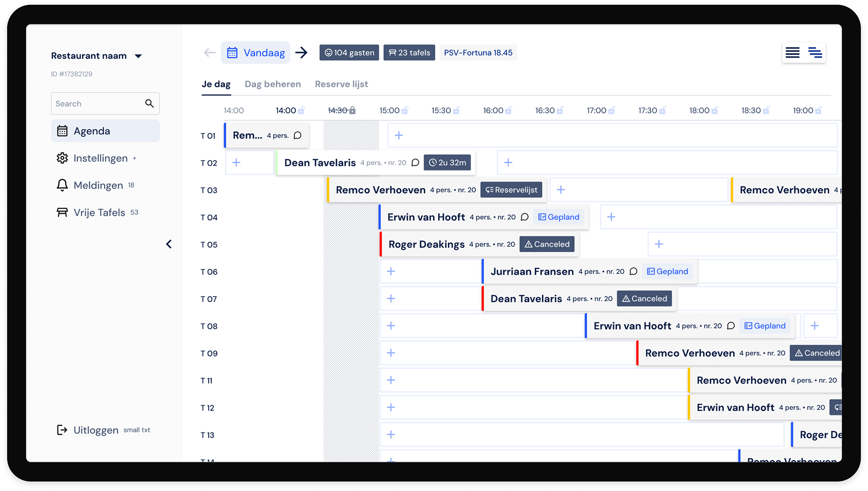Open Vandaag date picker
The height and width of the screenshot is (491, 868).
point(256,52)
